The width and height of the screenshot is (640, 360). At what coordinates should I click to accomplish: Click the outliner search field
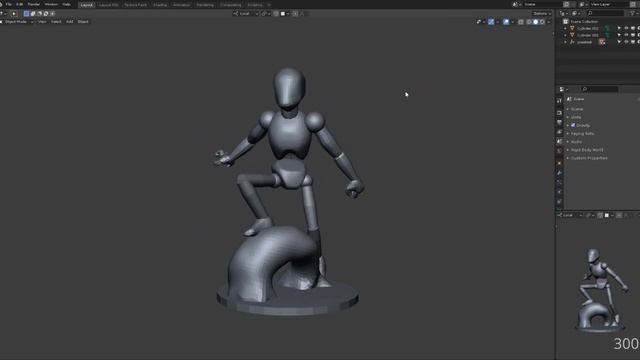(605, 13)
